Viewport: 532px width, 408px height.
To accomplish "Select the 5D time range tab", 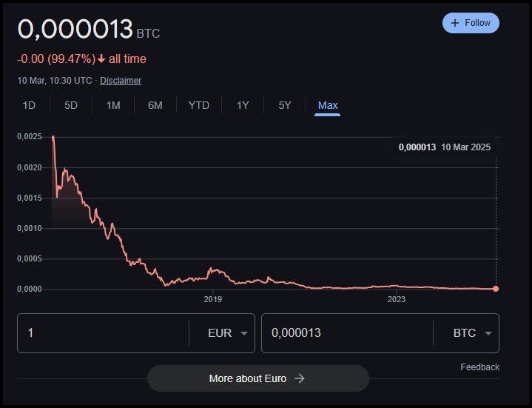I will pos(71,105).
